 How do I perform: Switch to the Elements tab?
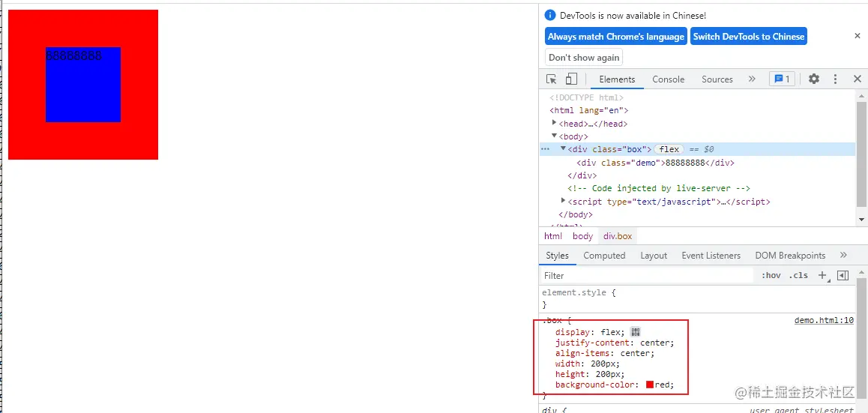coord(617,79)
